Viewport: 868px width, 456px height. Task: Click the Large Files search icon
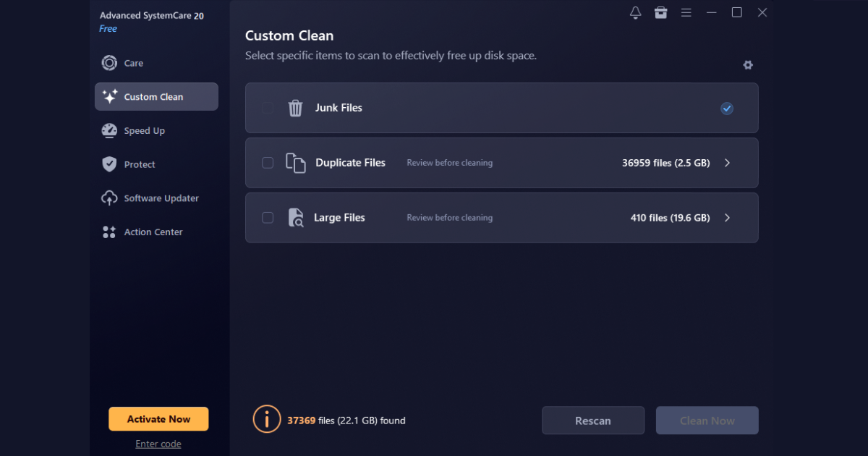[295, 218]
